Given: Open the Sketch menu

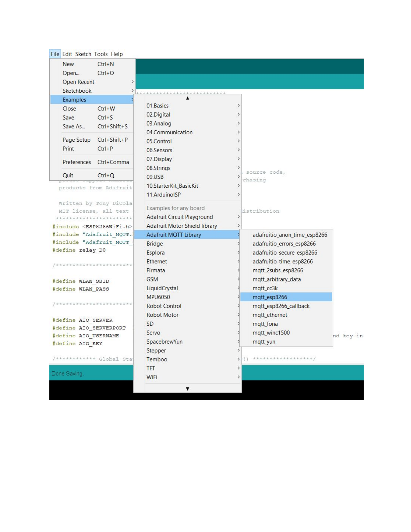Looking at the screenshot, I should (83, 54).
